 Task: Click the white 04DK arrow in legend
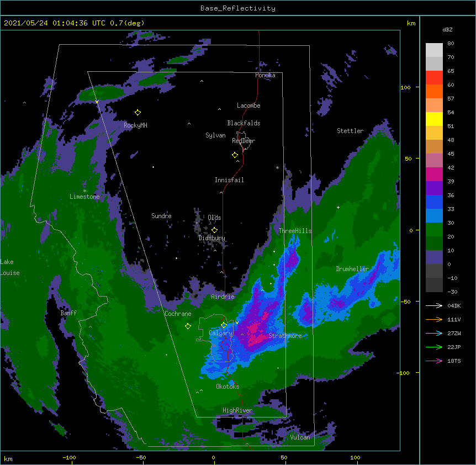click(x=434, y=305)
